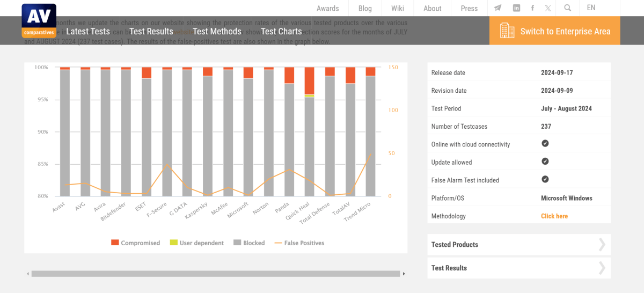
Task: Click the enterprise building icon
Action: pos(507,31)
